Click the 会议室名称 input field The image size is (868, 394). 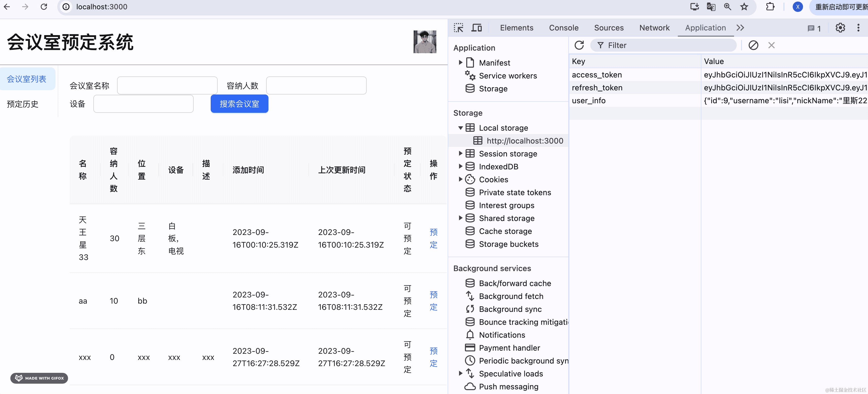coord(167,86)
